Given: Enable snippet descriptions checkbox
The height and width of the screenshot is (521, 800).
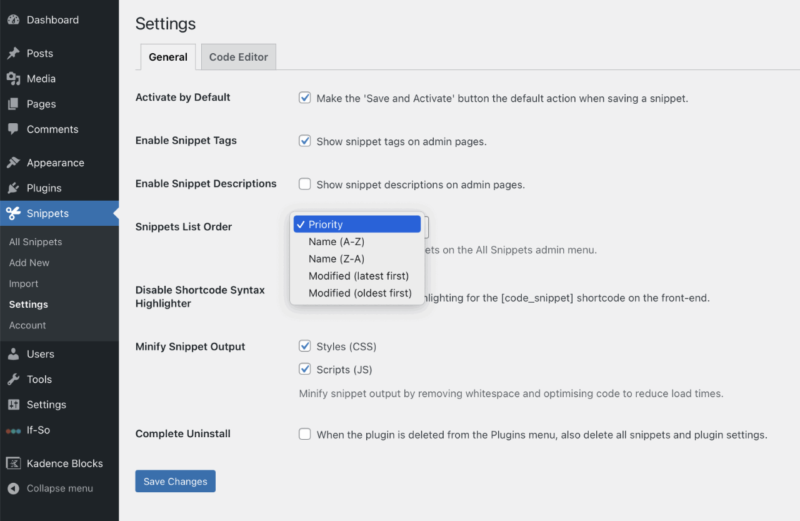Looking at the screenshot, I should 305,184.
